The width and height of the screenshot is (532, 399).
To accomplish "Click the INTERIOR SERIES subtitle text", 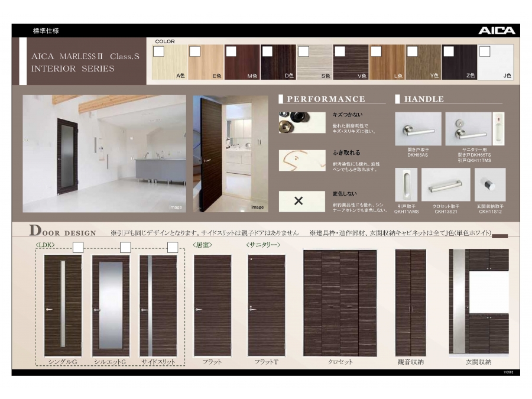I will click(73, 69).
